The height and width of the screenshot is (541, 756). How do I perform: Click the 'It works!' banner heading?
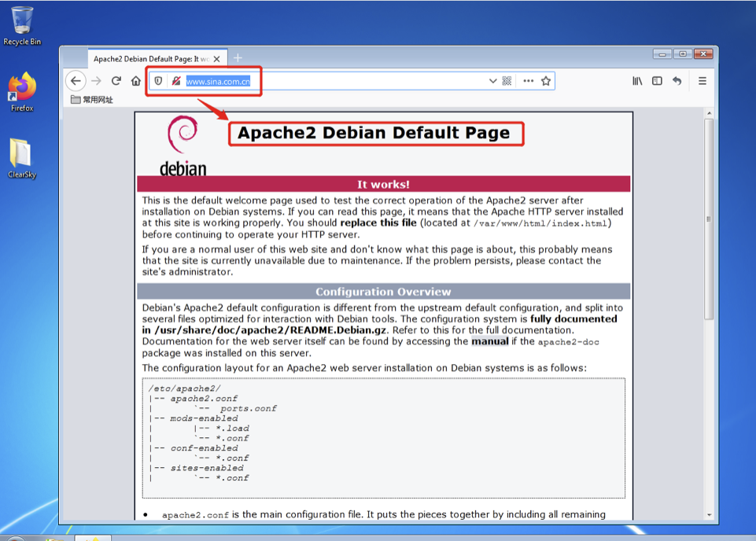[x=383, y=185]
